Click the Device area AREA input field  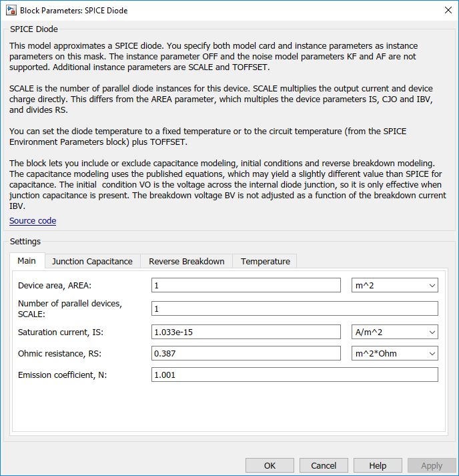click(x=246, y=285)
